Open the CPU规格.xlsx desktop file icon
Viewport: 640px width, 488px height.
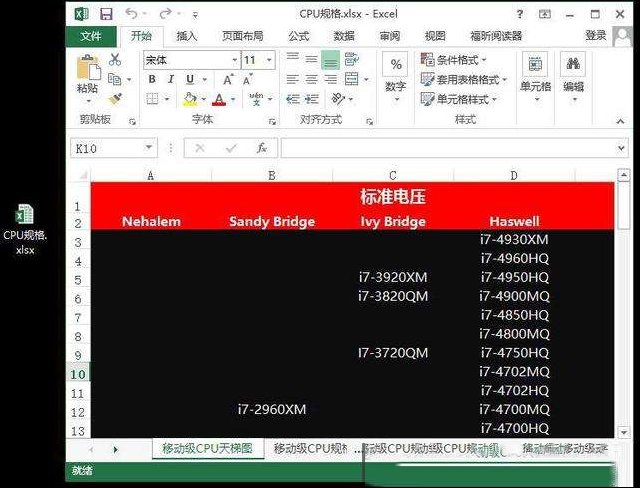(25, 229)
